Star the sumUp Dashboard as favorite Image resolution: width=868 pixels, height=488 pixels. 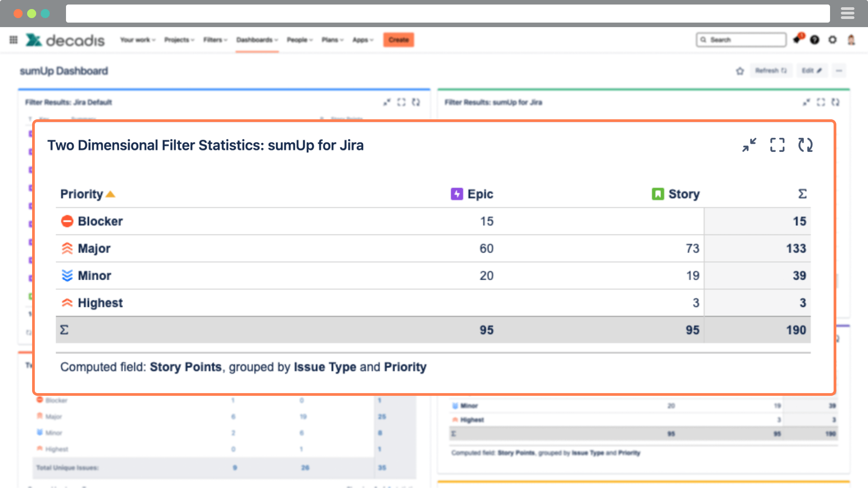740,71
